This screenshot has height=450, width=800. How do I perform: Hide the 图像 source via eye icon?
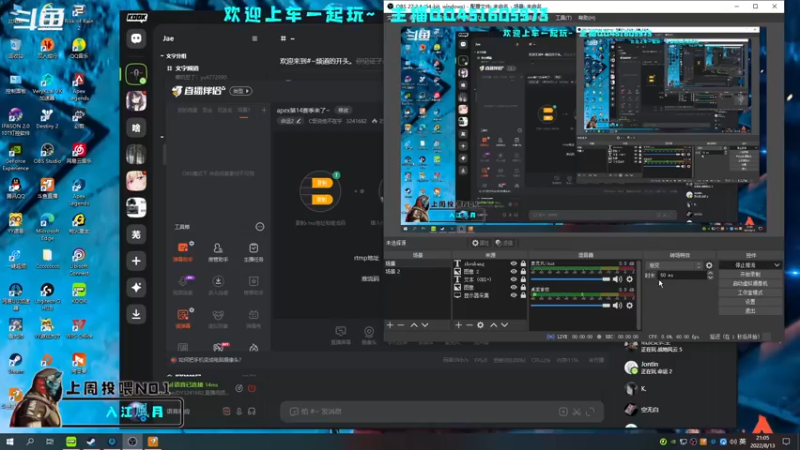(514, 287)
